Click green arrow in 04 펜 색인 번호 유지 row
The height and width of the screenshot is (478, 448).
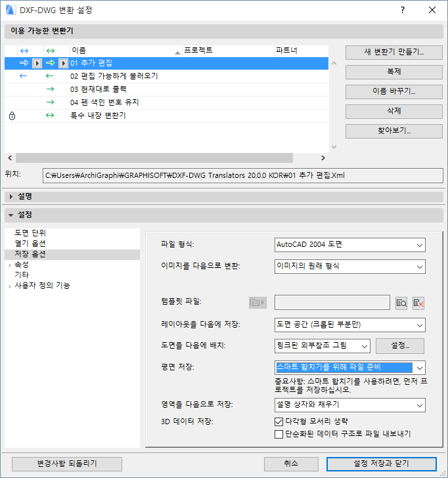point(51,102)
